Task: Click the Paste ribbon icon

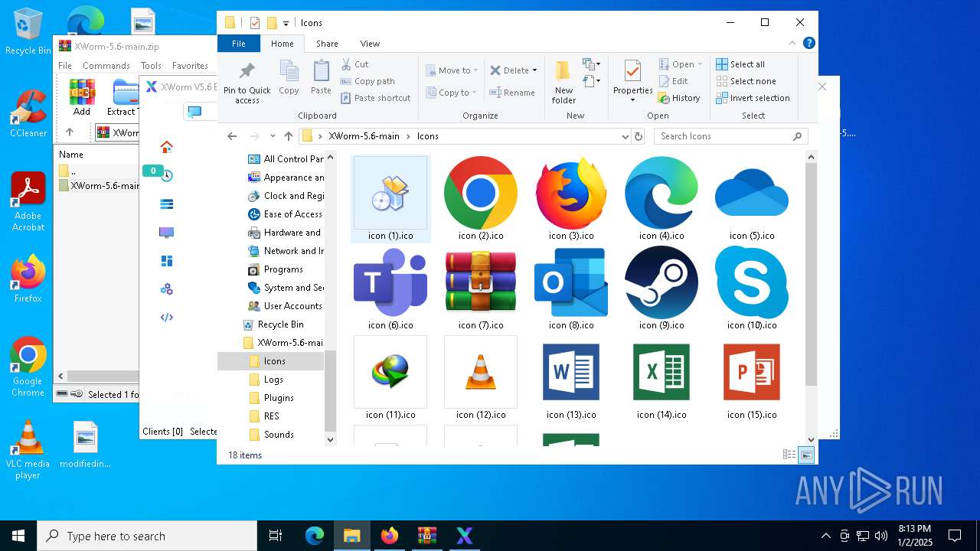Action: 321,78
